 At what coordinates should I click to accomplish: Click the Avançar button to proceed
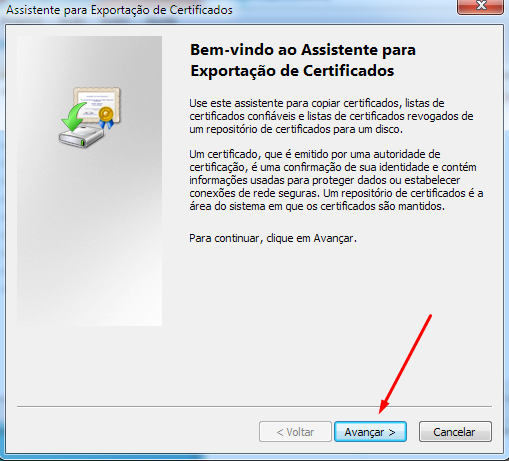[370, 432]
